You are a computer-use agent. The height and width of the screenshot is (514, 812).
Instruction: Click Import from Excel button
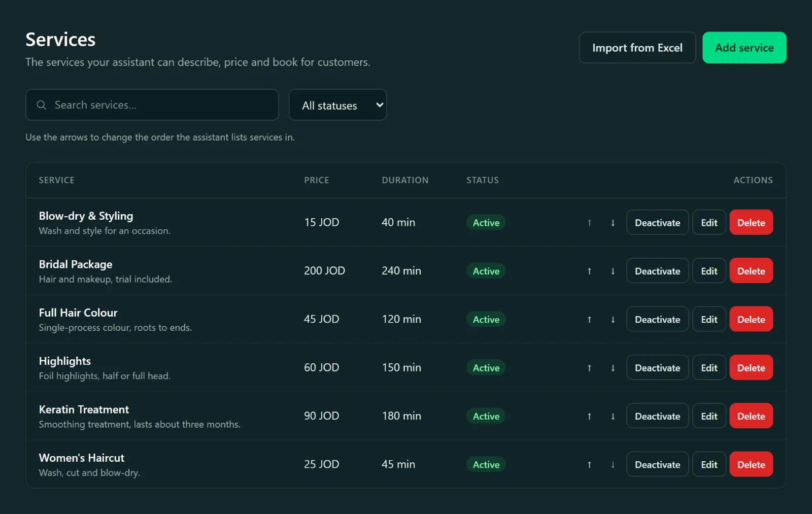point(637,48)
